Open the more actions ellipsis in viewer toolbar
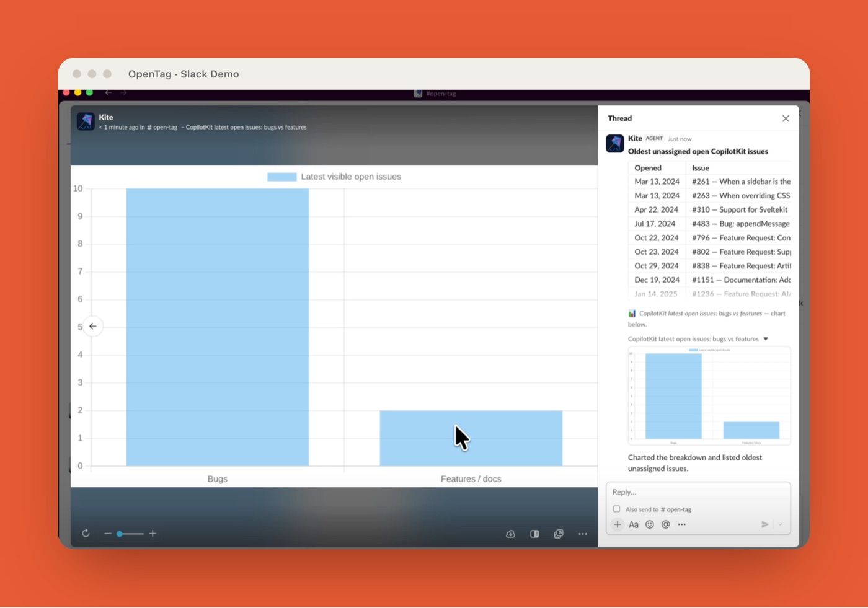The image size is (868, 608). click(583, 534)
